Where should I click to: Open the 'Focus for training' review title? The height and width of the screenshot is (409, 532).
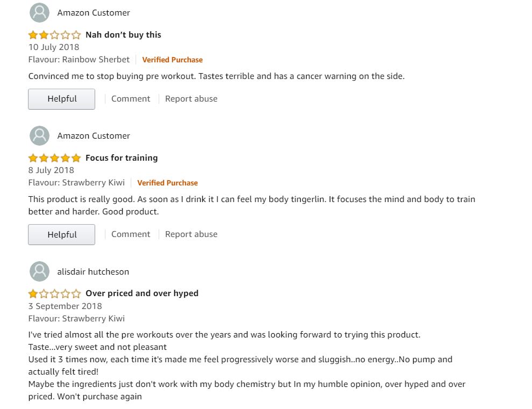122,158
